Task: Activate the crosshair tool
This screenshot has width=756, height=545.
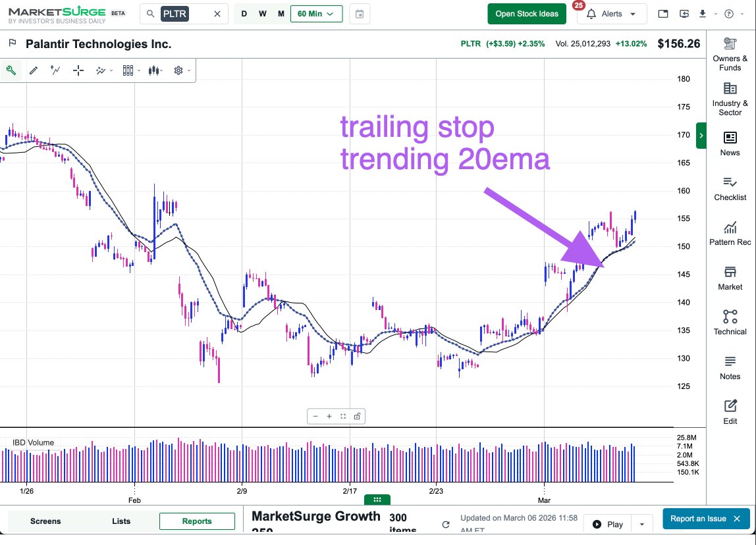Action: click(x=78, y=70)
